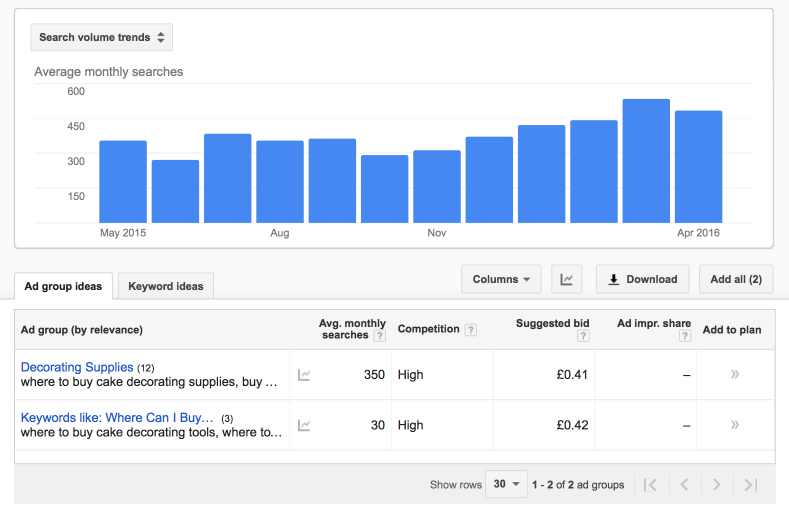
Task: Go to next page arrow
Action: [x=717, y=485]
